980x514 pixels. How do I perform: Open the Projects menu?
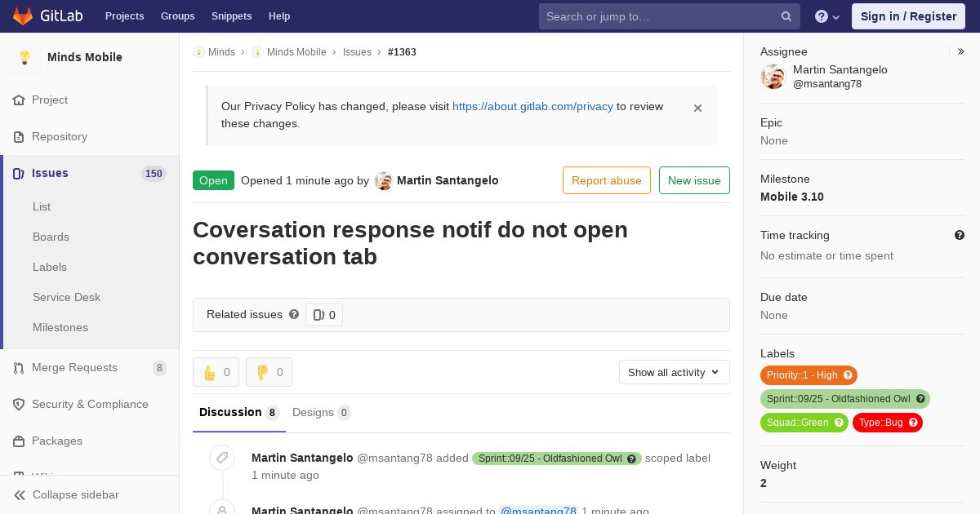[125, 16]
